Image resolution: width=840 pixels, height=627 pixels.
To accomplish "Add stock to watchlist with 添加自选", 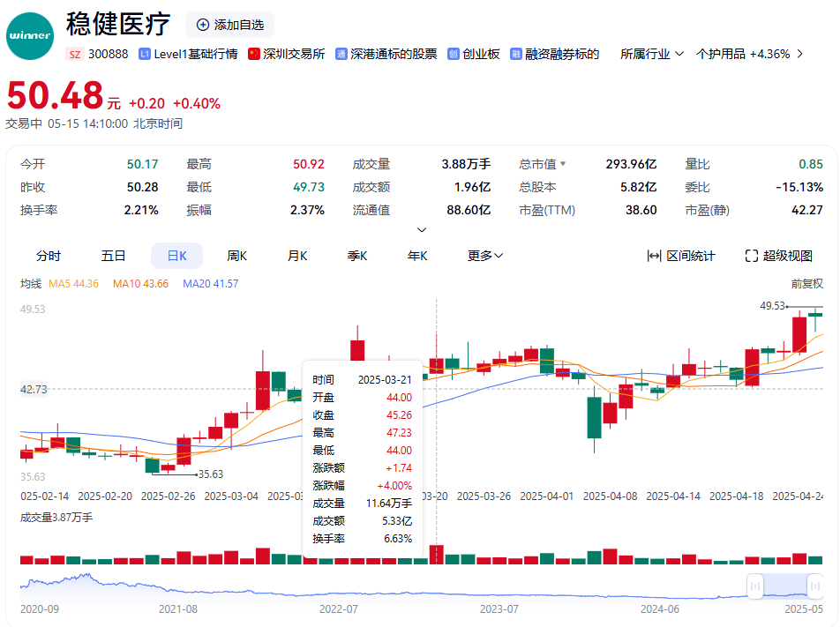I will point(229,25).
